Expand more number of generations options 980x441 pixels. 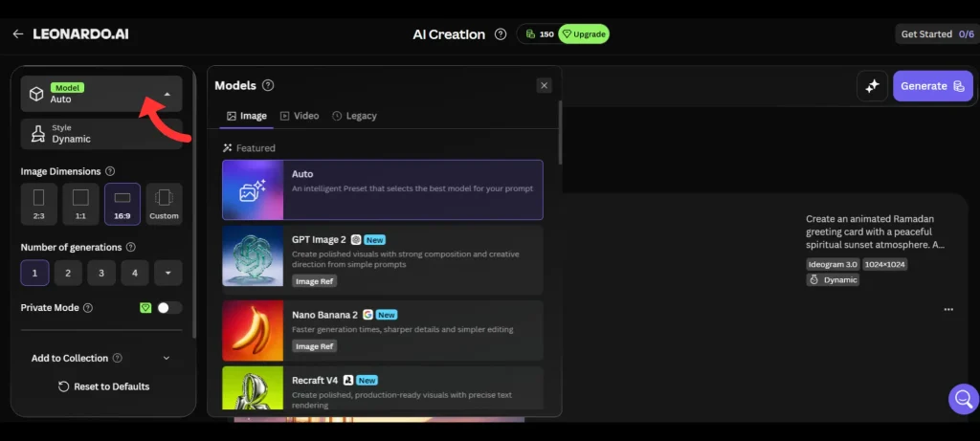coord(168,273)
